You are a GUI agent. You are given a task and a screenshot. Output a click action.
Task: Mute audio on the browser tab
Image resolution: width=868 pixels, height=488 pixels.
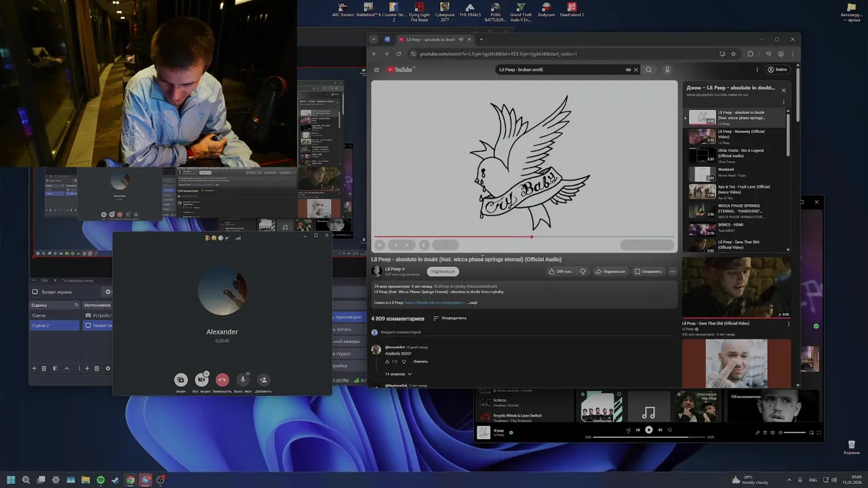(461, 39)
